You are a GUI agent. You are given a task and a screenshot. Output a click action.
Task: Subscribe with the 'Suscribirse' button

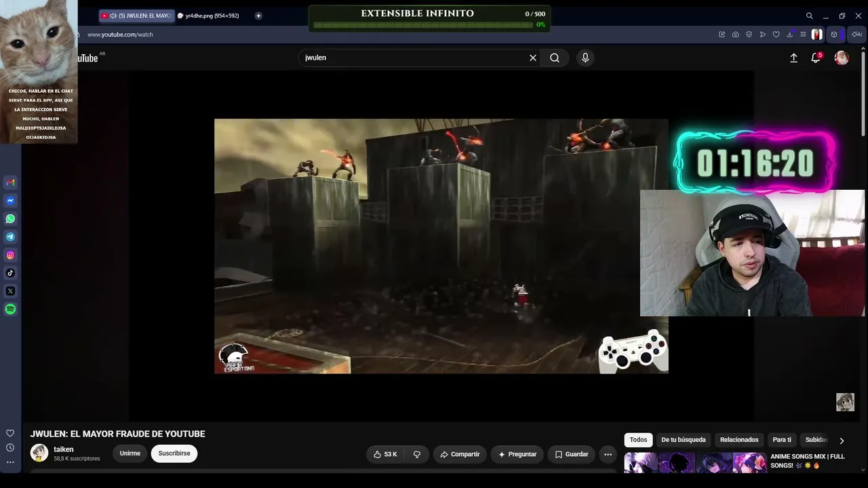(x=174, y=453)
